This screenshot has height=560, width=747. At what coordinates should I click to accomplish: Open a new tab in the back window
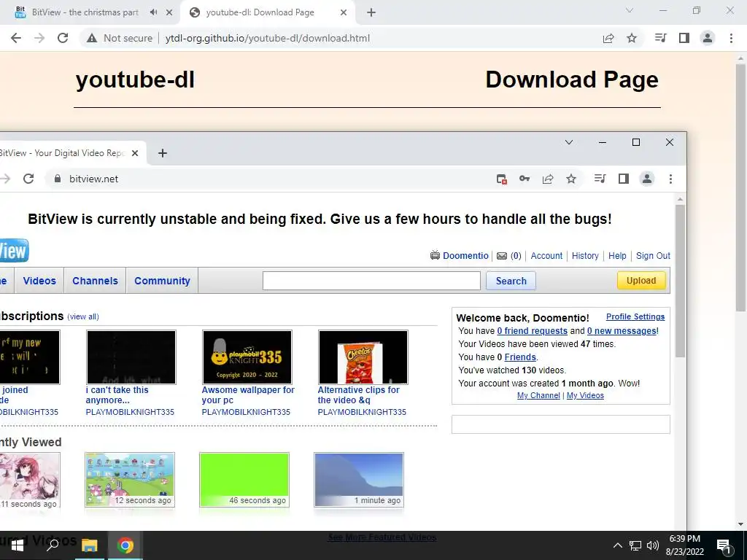pyautogui.click(x=371, y=12)
